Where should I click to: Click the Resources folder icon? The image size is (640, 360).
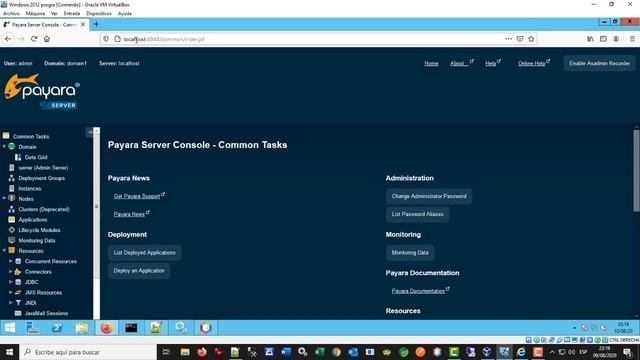point(11,251)
